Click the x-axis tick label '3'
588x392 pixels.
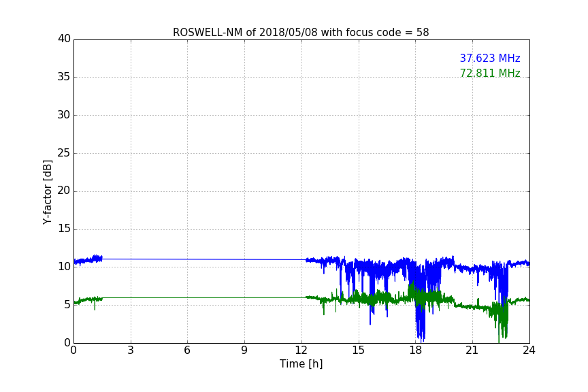131,350
